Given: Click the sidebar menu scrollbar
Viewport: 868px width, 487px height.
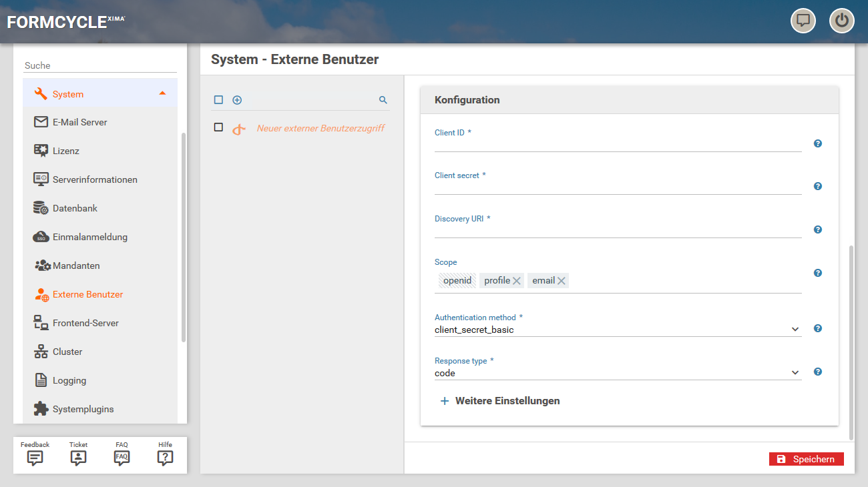Looking at the screenshot, I should (x=184, y=237).
